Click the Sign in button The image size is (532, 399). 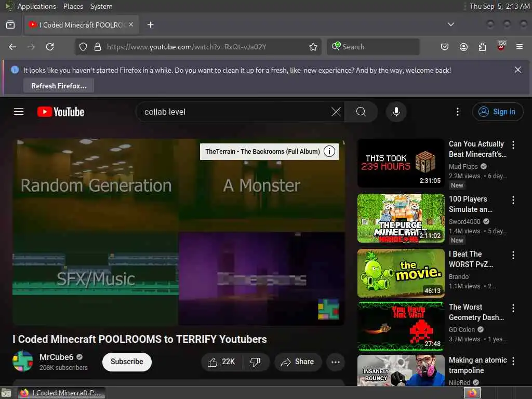pos(497,112)
